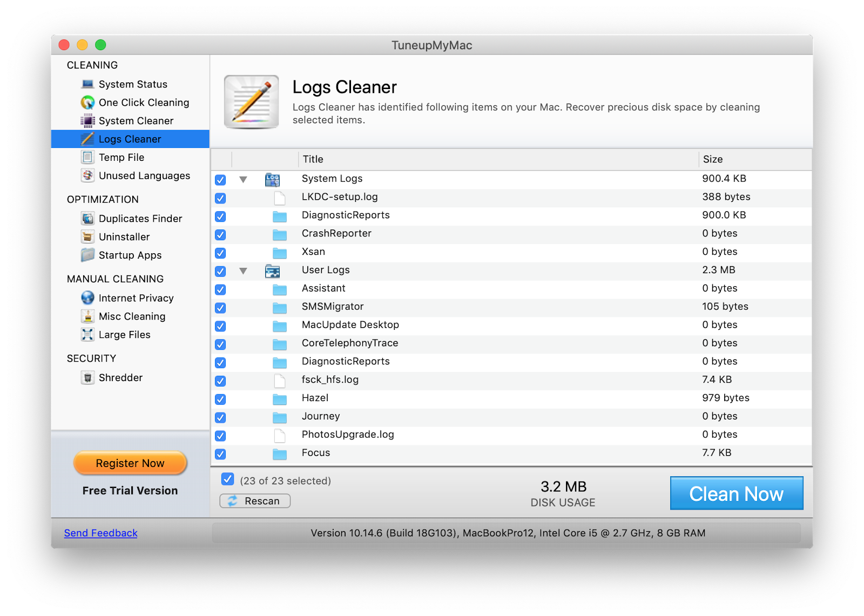Open System Cleaner chip icon
Image resolution: width=864 pixels, height=616 pixels.
[87, 121]
